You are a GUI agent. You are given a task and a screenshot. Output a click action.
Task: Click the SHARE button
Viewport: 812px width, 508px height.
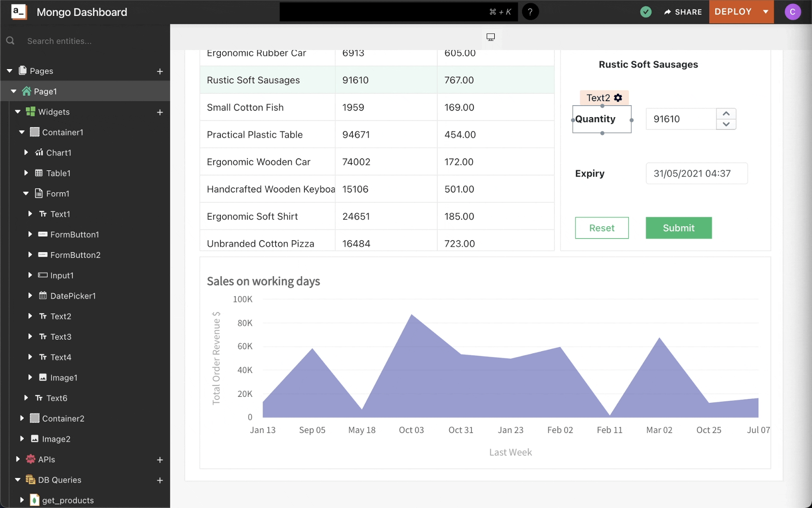tap(683, 12)
